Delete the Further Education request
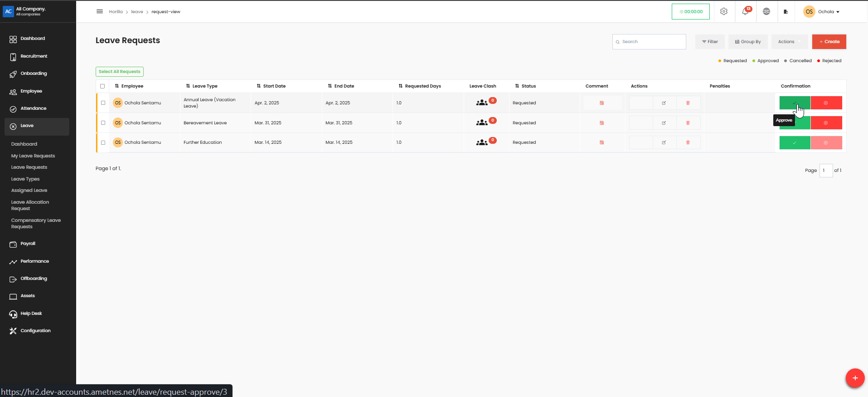Screen dimensions: 868x397 pyautogui.click(x=688, y=142)
